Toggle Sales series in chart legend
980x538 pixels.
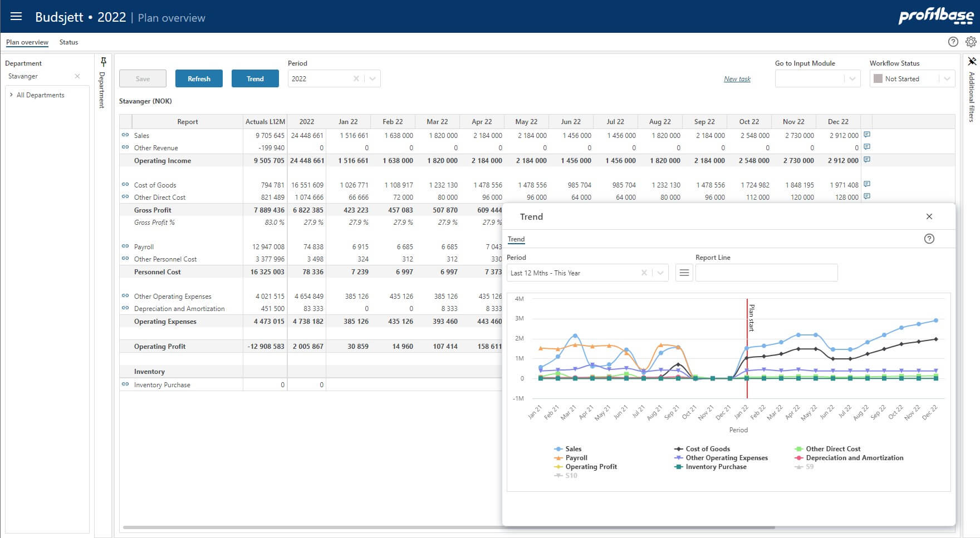point(568,449)
